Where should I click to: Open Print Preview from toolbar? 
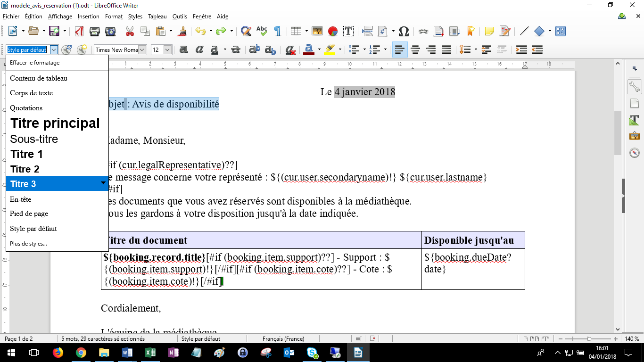(110, 31)
